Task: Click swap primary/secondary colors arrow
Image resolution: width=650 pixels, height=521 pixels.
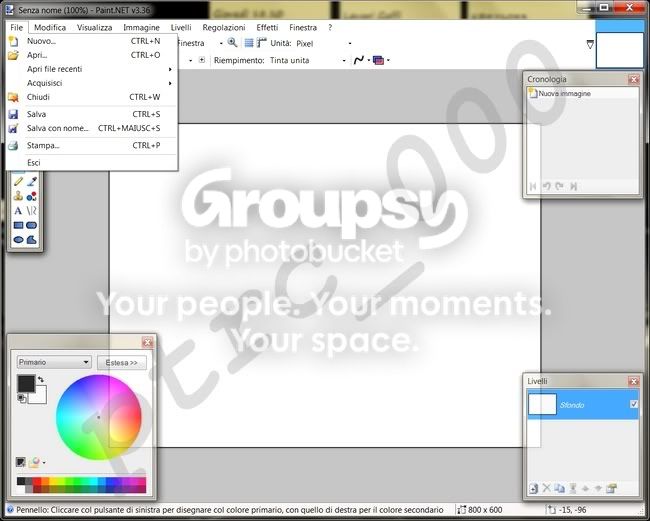Action: click(41, 379)
